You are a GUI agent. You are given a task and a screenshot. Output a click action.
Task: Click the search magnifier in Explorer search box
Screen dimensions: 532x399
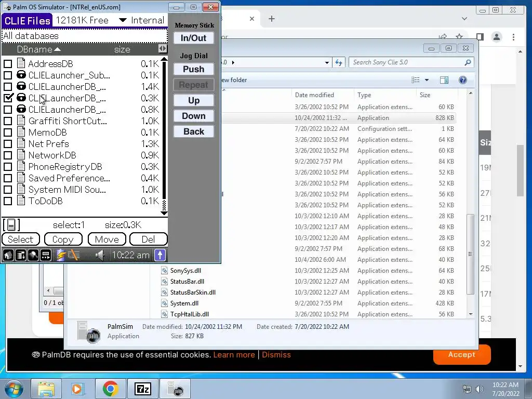point(468,62)
